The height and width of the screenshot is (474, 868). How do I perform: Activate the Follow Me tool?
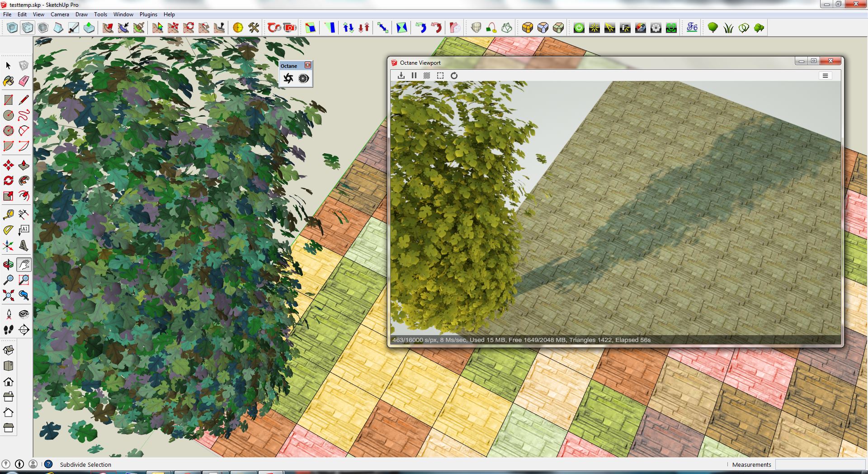tap(24, 180)
